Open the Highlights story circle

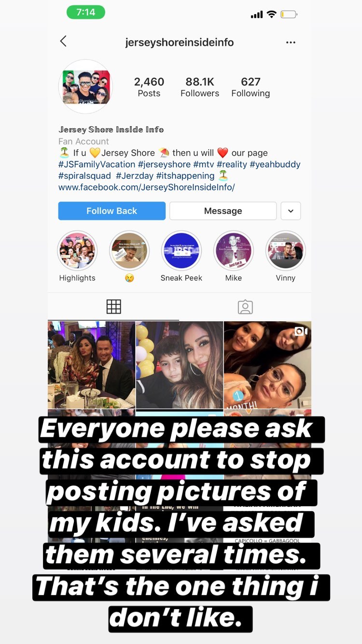77,251
